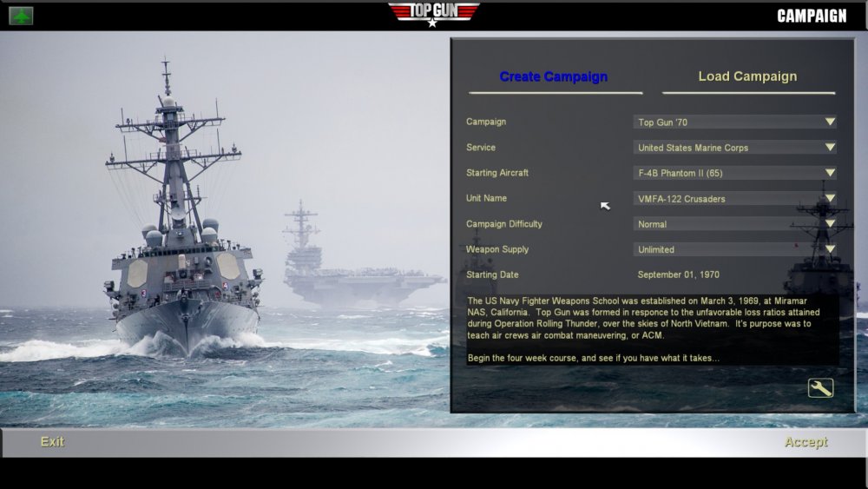Click the September 01, 1970 starting date

(x=679, y=274)
